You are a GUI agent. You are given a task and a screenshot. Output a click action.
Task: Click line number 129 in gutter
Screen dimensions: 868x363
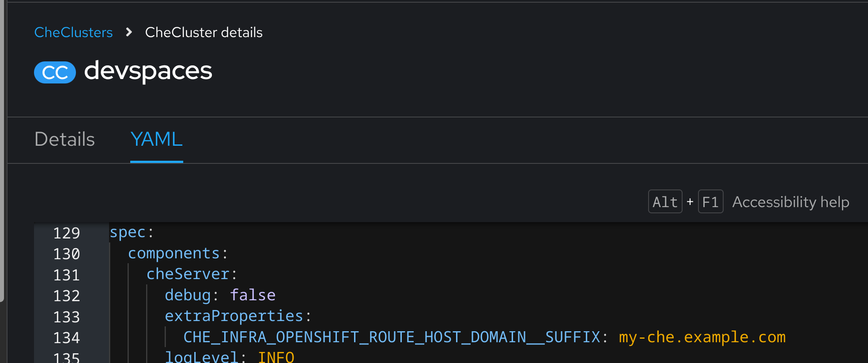(x=66, y=233)
